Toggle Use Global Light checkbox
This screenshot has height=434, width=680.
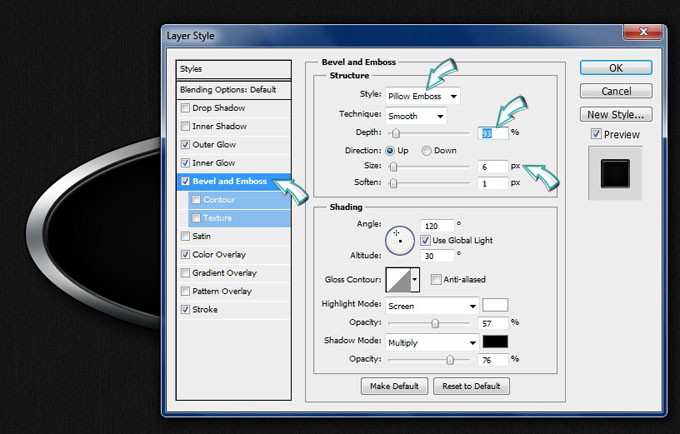[x=425, y=240]
